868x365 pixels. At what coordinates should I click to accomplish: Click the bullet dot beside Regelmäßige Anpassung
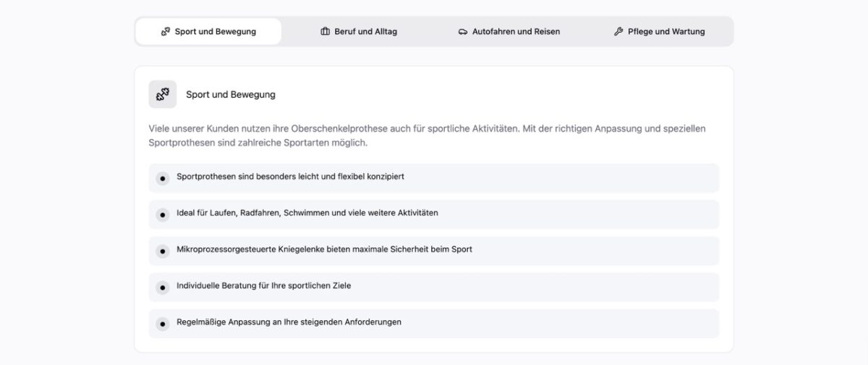click(163, 324)
